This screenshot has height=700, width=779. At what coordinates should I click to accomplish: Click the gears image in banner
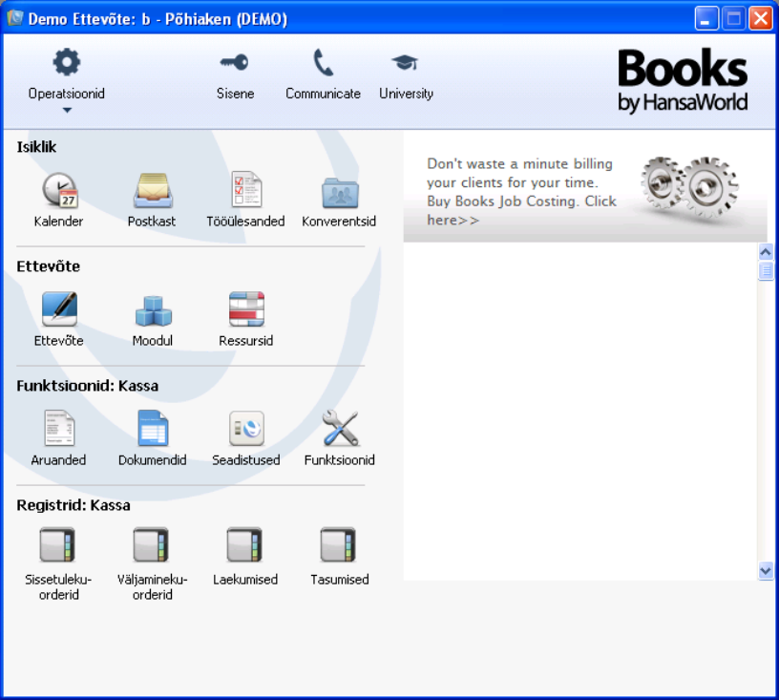tap(689, 187)
